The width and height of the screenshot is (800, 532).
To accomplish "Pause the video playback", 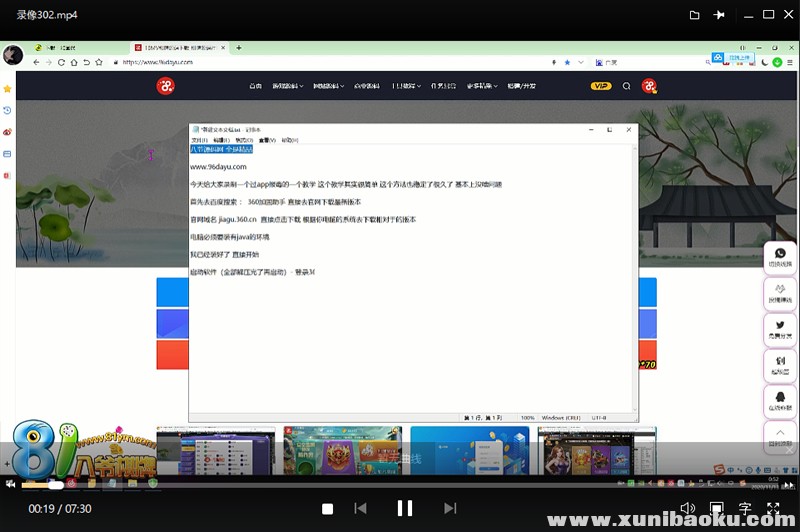I will click(405, 509).
